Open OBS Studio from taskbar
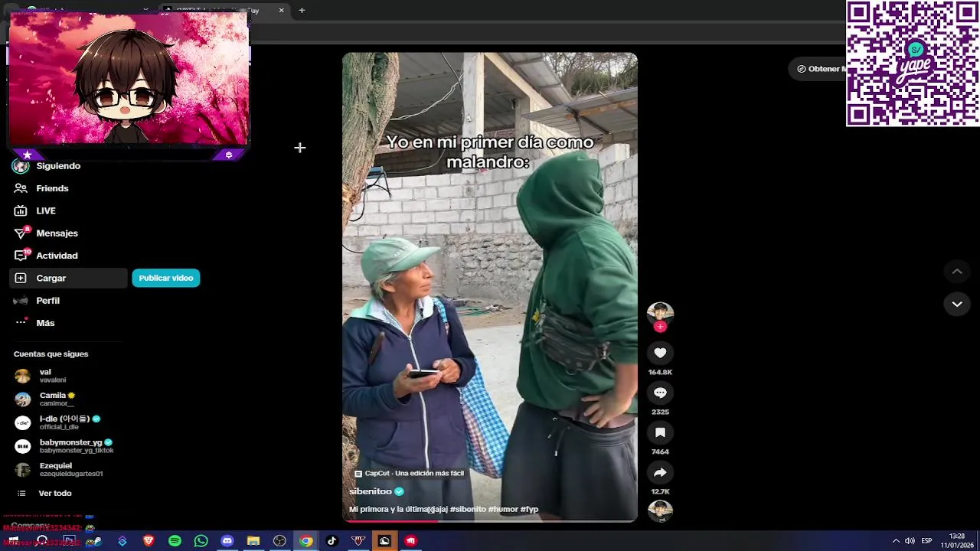Image resolution: width=980 pixels, height=551 pixels. pyautogui.click(x=279, y=541)
